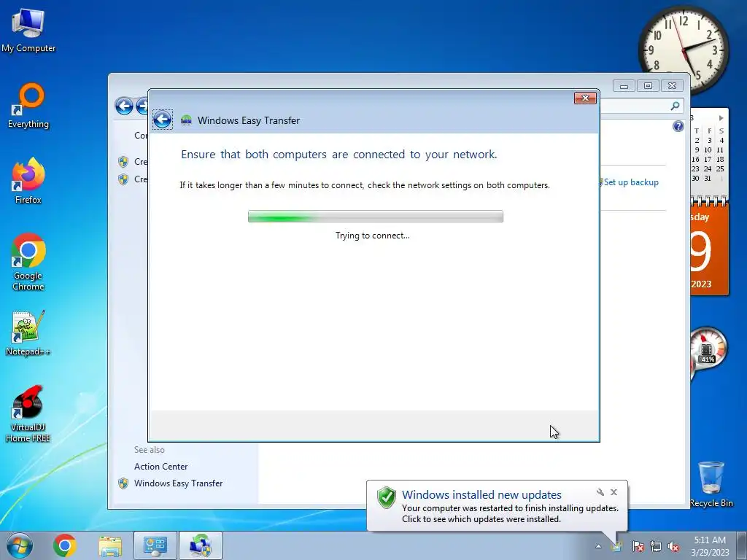Screen dimensions: 747x560
Task: Dismiss the updates notification balloon
Action: (614, 492)
